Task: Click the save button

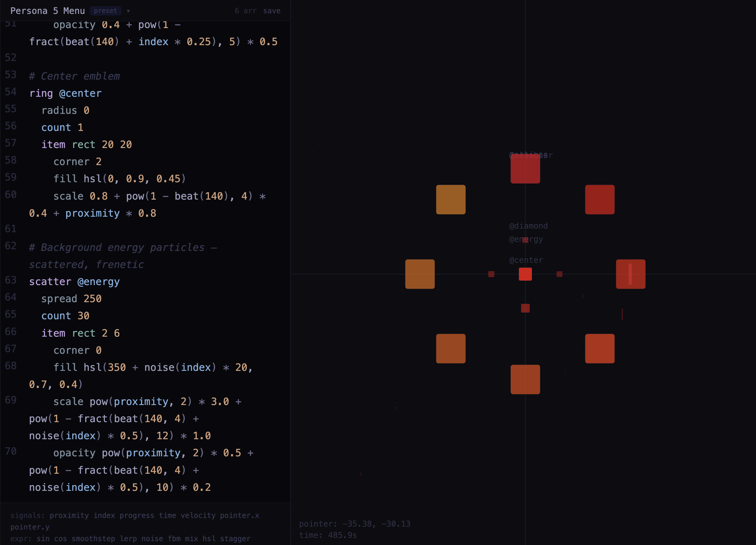Action: coord(272,11)
